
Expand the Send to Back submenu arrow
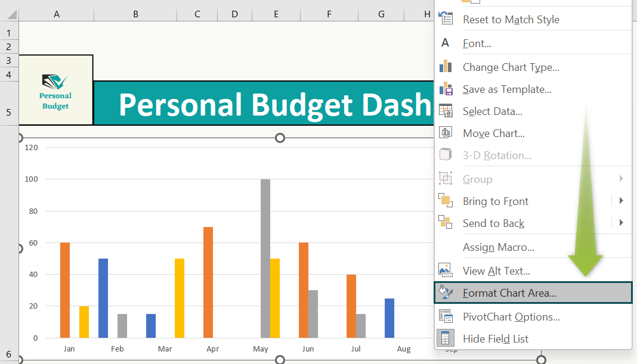(x=621, y=222)
